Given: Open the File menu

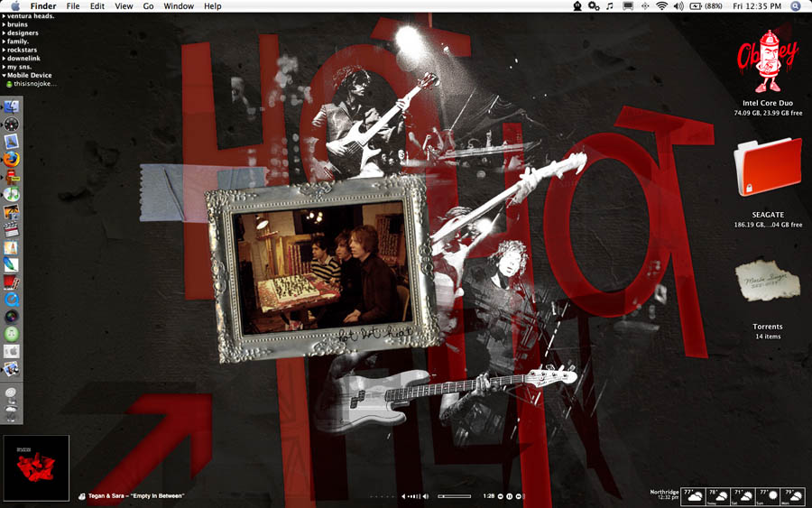Looking at the screenshot, I should tap(73, 6).
